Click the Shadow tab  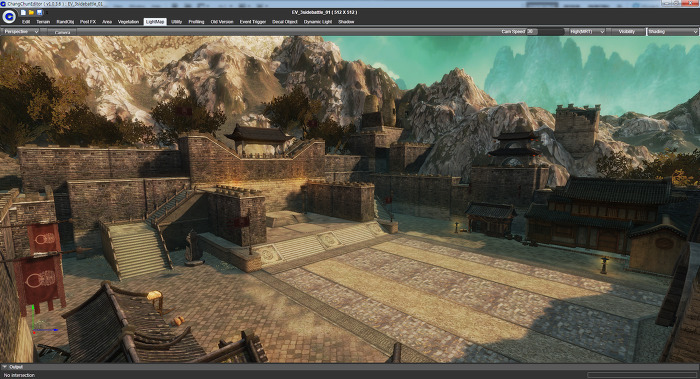(346, 21)
